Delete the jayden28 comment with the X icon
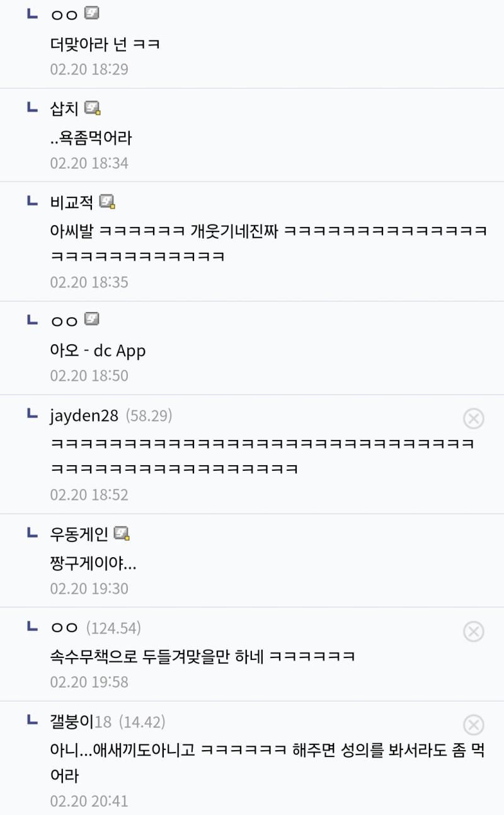 coord(473,418)
